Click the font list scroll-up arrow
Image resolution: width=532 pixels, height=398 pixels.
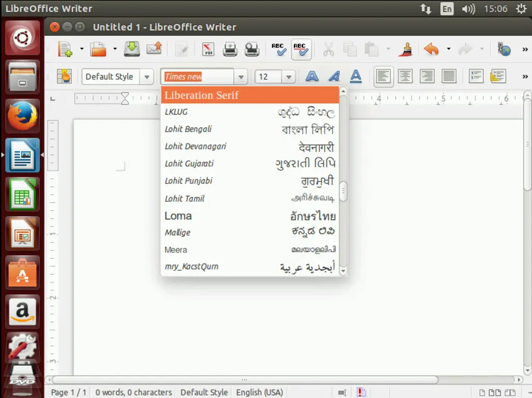tap(343, 91)
